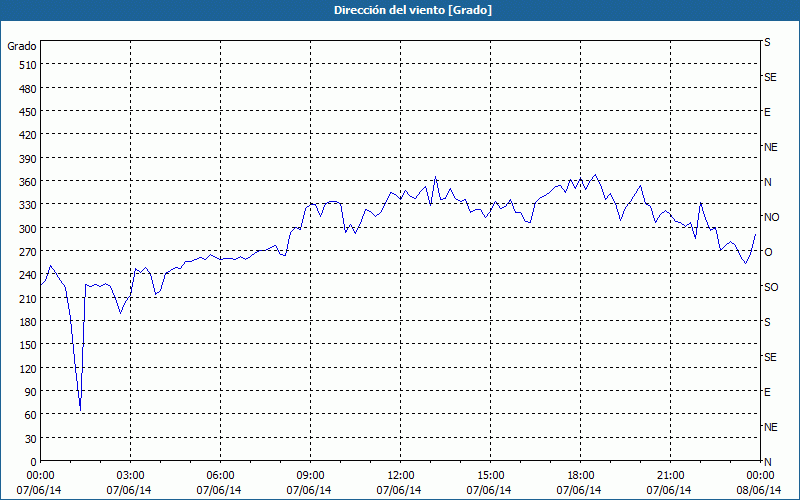This screenshot has width=800, height=500.
Task: Click the 'SE' compass label level with 480
Action: (x=770, y=78)
